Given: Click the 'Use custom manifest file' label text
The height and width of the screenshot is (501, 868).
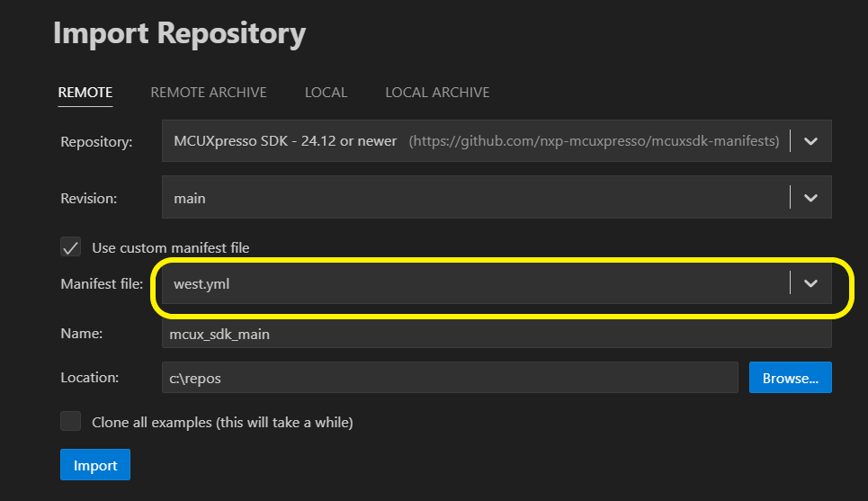Looking at the screenshot, I should pos(170,247).
